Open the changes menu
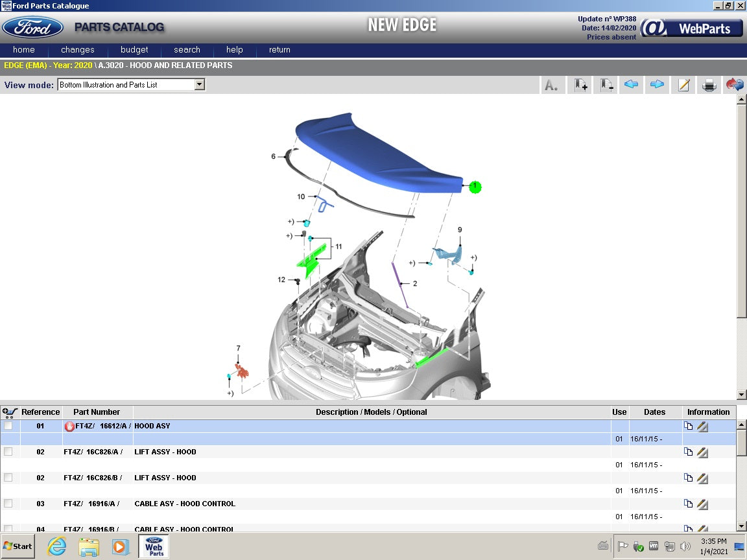The image size is (747, 560). 78,49
